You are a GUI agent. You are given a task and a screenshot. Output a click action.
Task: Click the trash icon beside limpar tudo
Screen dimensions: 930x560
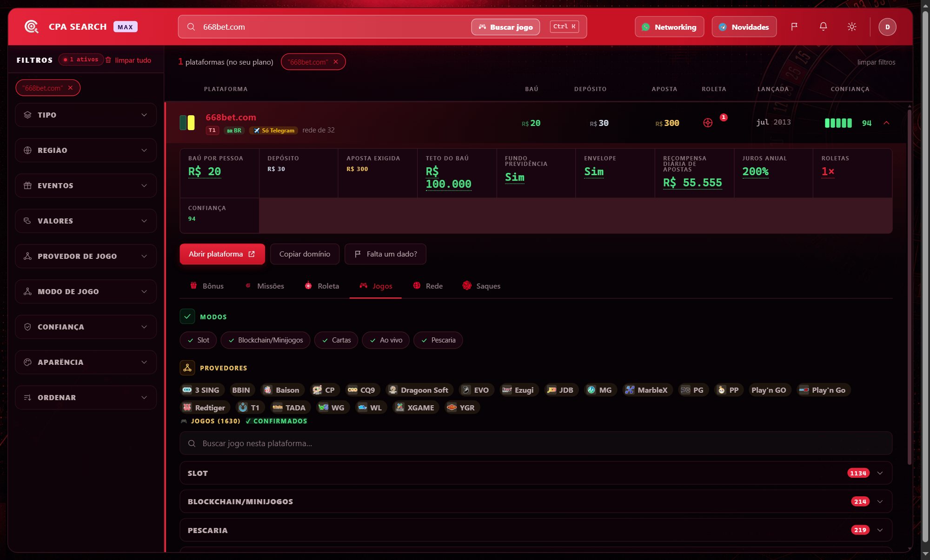tap(108, 60)
